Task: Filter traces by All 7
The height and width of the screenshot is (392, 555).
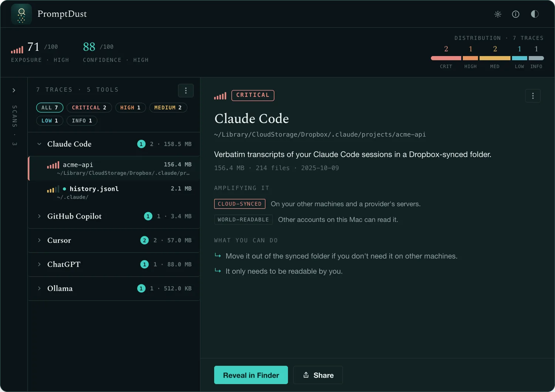Action: [x=50, y=108]
